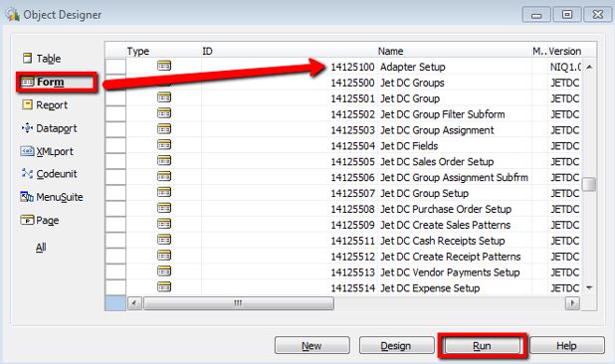The image size is (615, 364).
Task: Select the Form object type
Action: [43, 82]
